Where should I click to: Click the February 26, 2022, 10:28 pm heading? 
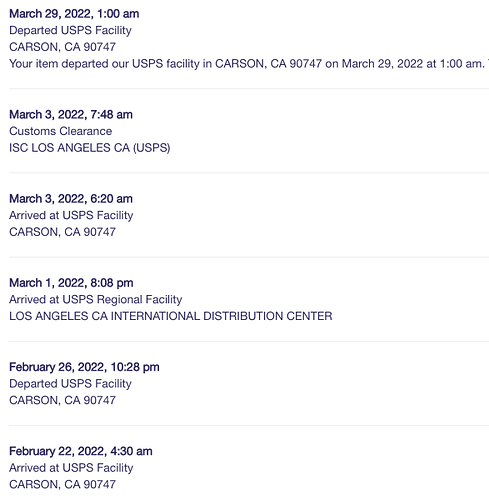84,367
